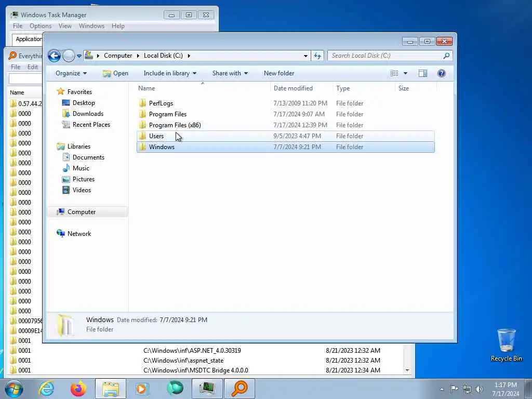
Task: Click the Forward navigation arrow in Explorer
Action: click(x=69, y=56)
